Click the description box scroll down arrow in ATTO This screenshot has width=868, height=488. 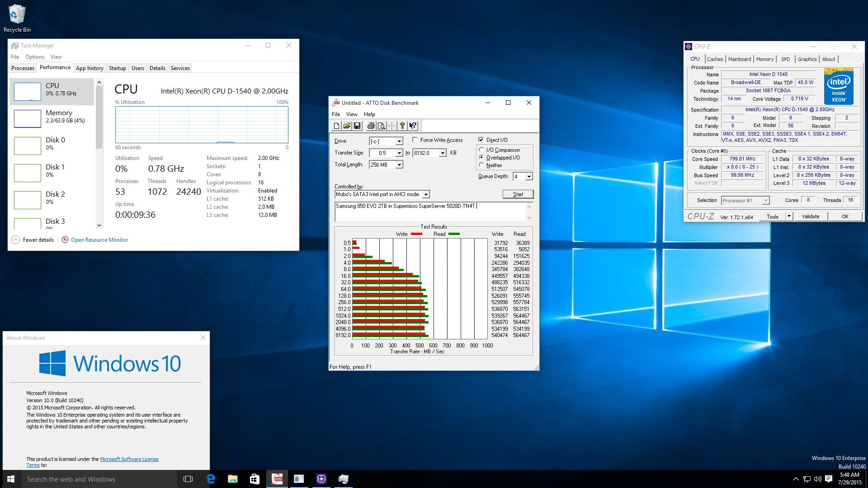pyautogui.click(x=529, y=218)
